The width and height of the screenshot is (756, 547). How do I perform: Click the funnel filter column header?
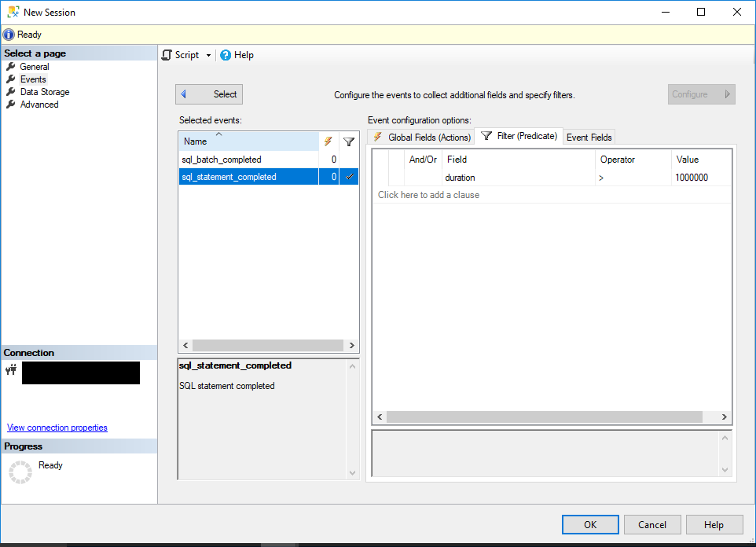(x=349, y=141)
